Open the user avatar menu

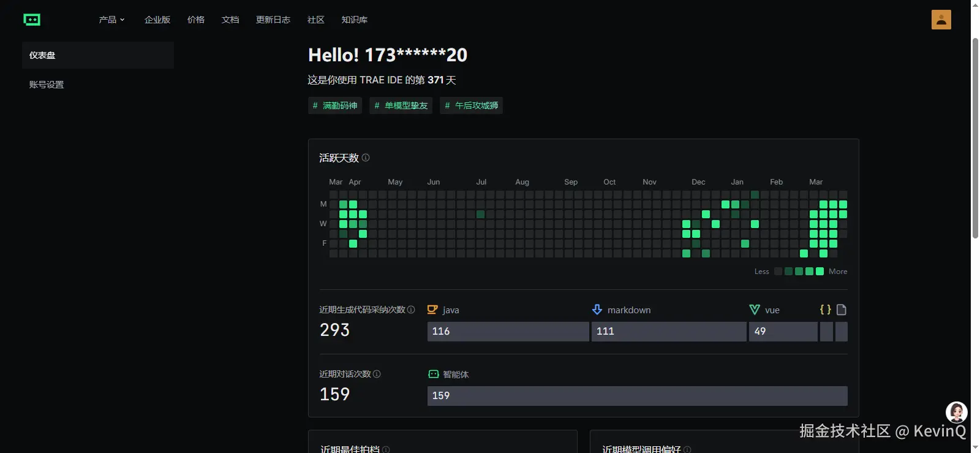(941, 20)
